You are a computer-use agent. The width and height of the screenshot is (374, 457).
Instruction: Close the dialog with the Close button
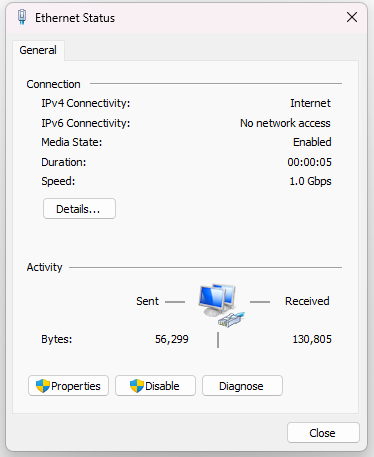(x=323, y=433)
